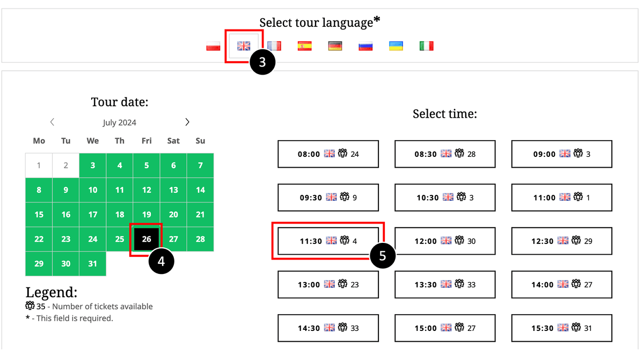
Task: Advance calendar to next month
Action: [x=187, y=122]
